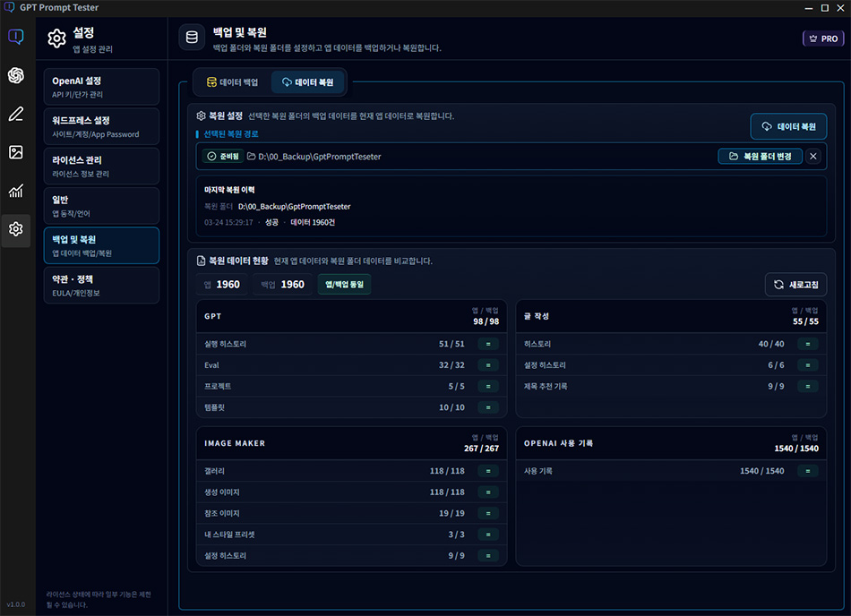Click the PRO badge
The image size is (851, 616).
823,38
